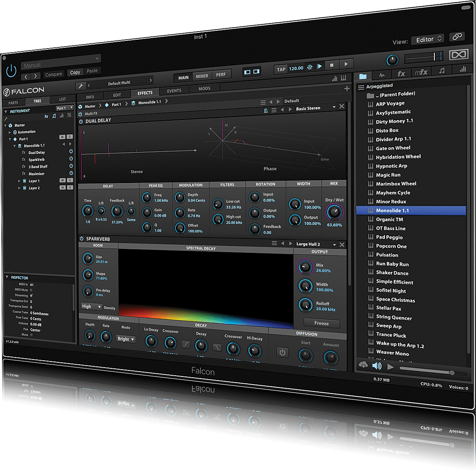This screenshot has width=476, height=472.
Task: Click the stop transport button
Action: (x=331, y=65)
